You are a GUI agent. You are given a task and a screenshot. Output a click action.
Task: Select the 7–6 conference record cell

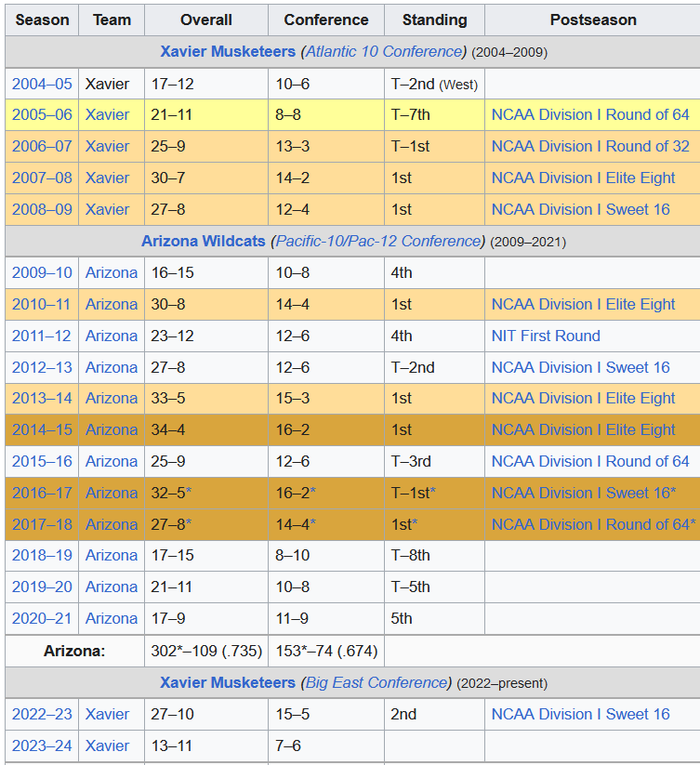[x=326, y=746]
